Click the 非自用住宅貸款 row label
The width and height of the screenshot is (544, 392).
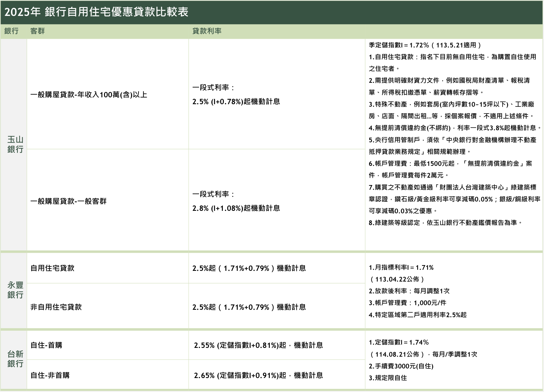[x=56, y=307]
